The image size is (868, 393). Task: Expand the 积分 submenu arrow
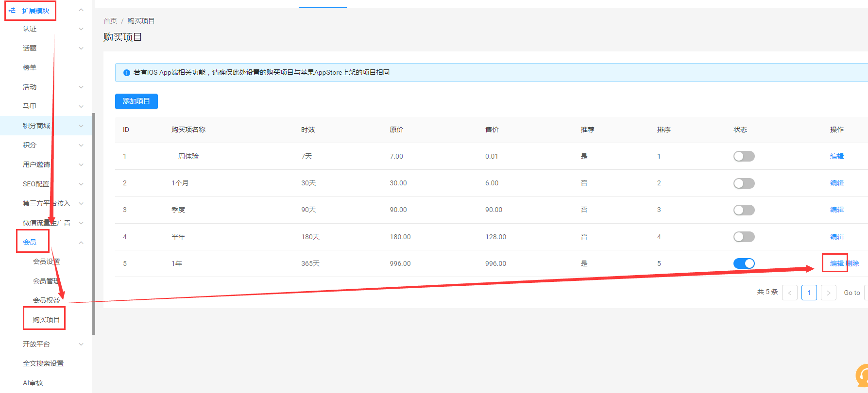pyautogui.click(x=81, y=146)
